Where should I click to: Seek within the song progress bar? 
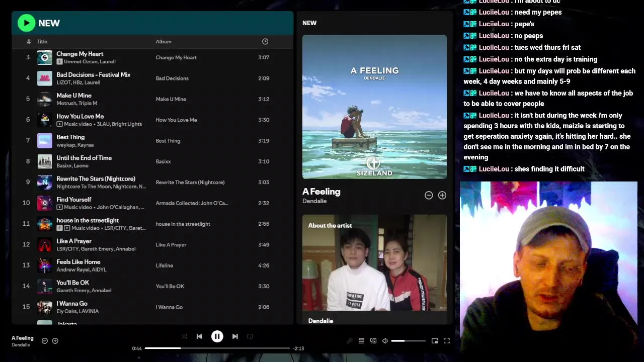click(217, 348)
